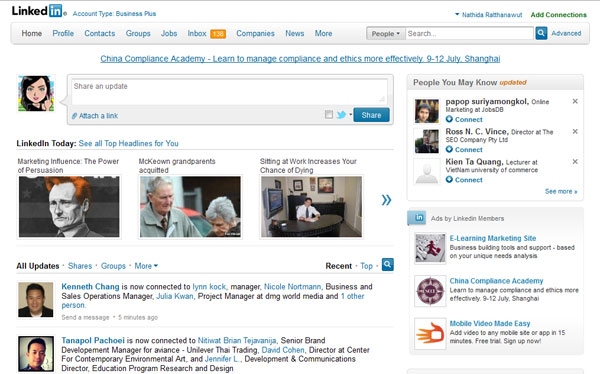Switch updates to Shares tab
This screenshot has width=600, height=374.
[x=80, y=266]
